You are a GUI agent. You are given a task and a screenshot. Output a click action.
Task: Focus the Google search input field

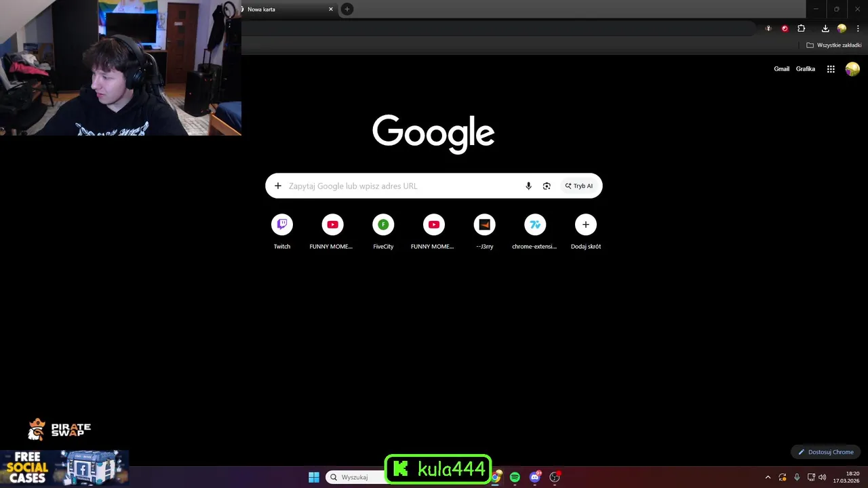click(x=403, y=186)
